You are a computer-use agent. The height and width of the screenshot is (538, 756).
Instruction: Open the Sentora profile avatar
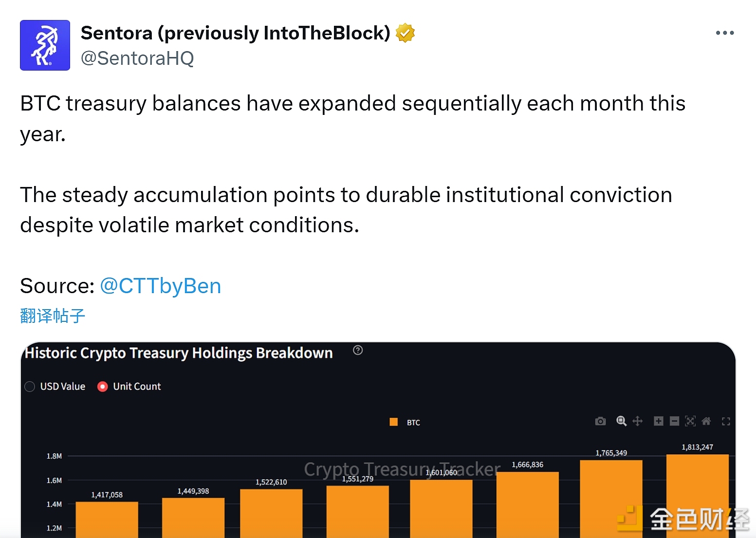[45, 45]
